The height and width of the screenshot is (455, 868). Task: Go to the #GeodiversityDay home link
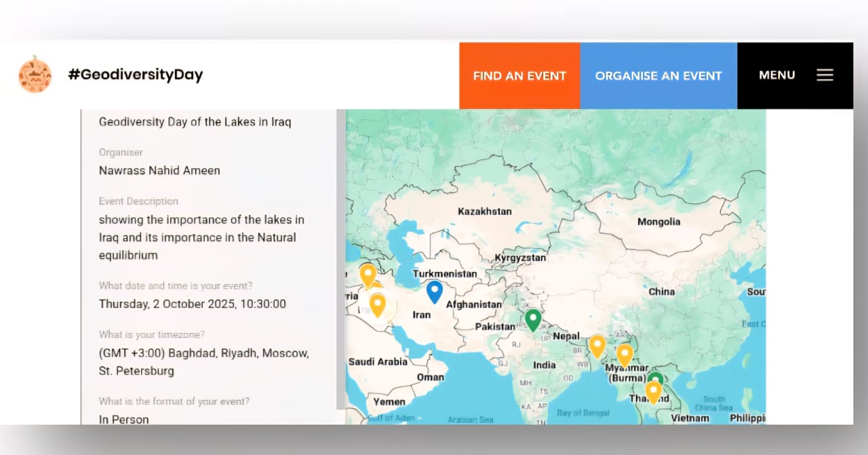(135, 75)
